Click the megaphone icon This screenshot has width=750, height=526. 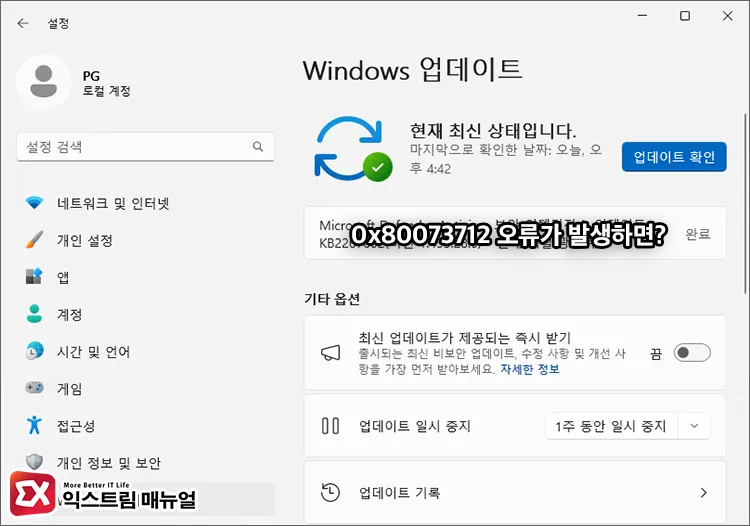[331, 353]
